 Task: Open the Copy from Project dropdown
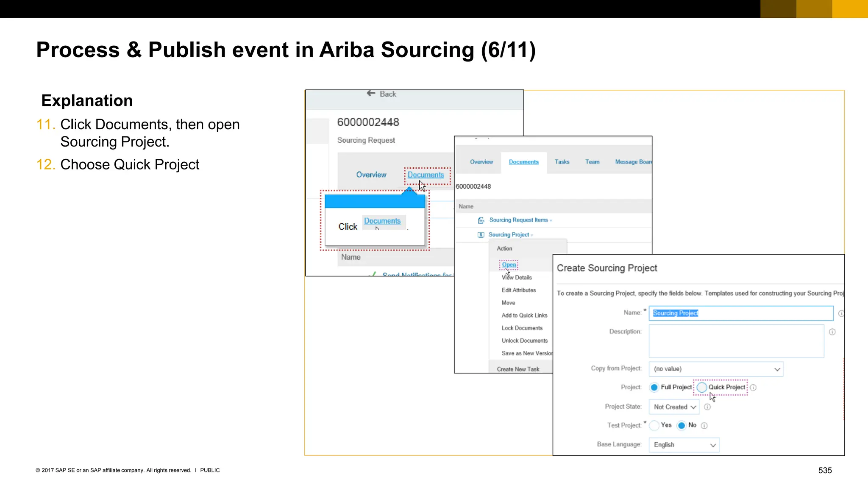coord(716,369)
